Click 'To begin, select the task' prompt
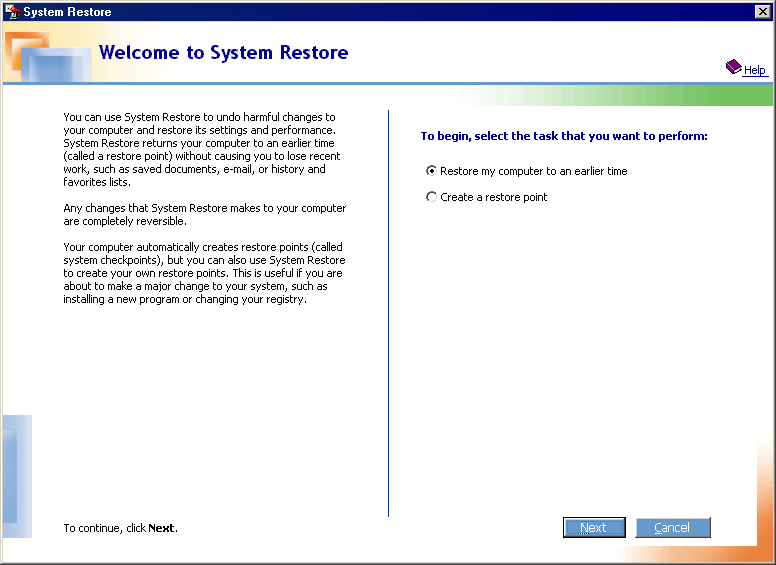Screen dimensions: 776x565 564,136
